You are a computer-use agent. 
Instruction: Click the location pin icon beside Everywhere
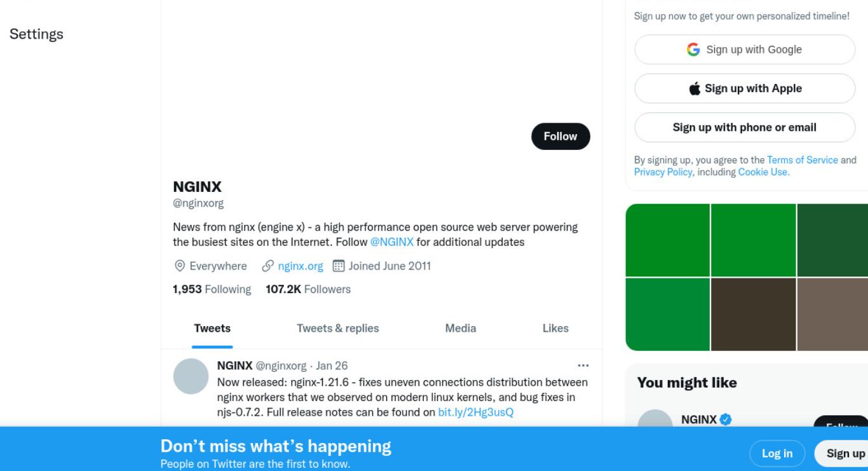tap(180, 266)
